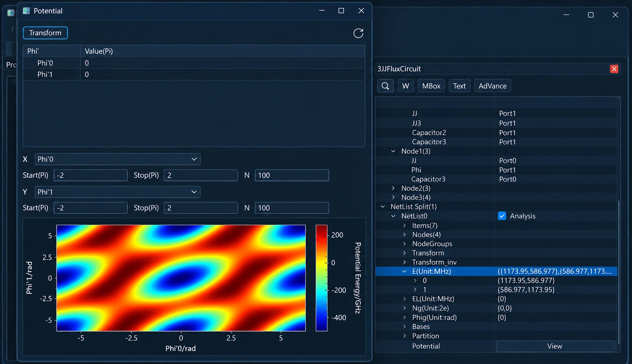This screenshot has height=364, width=632.
Task: Collapse the NetList Split(1) node
Action: (x=383, y=206)
